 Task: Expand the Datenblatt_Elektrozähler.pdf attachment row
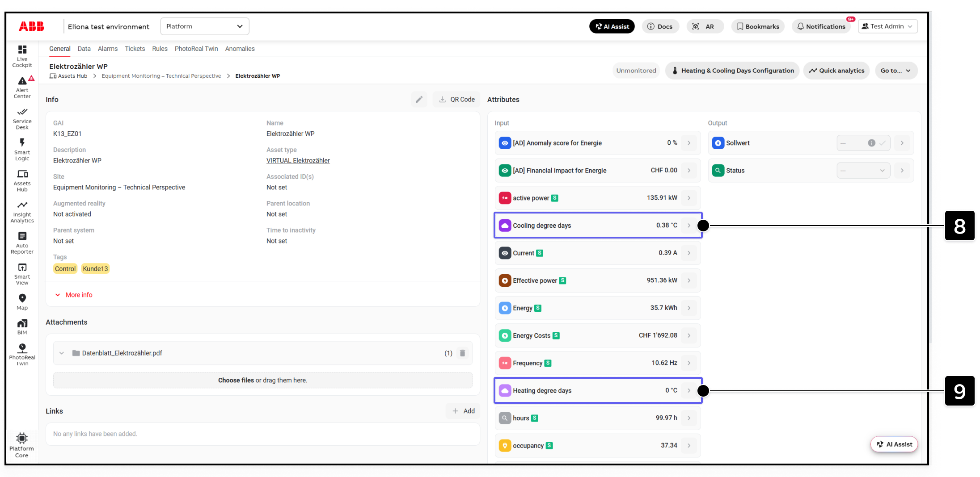click(62, 353)
